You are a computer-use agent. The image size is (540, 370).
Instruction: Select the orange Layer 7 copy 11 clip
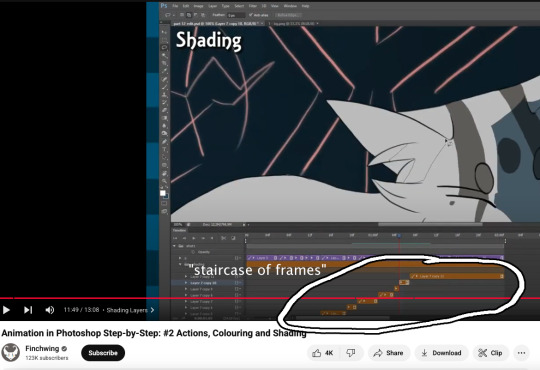pos(457,276)
